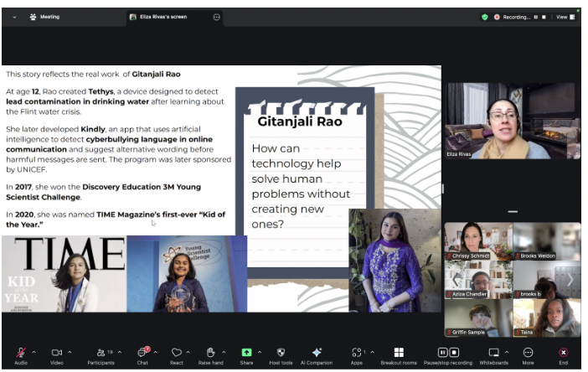This screenshot has width=588, height=372.
Task: Open the Participants panel icon
Action: tap(101, 353)
